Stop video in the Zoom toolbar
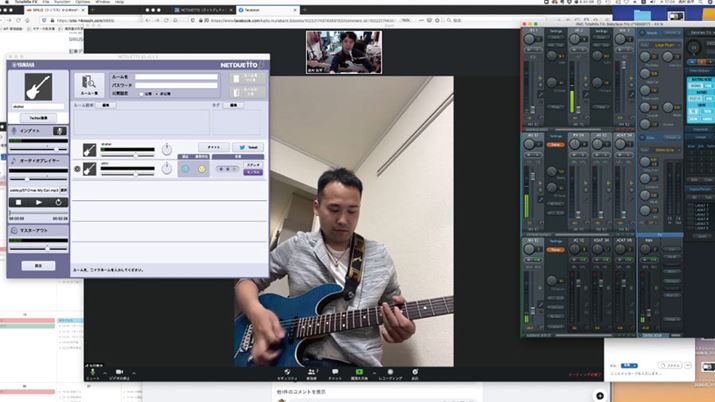This screenshot has height=402, width=715. tap(119, 372)
